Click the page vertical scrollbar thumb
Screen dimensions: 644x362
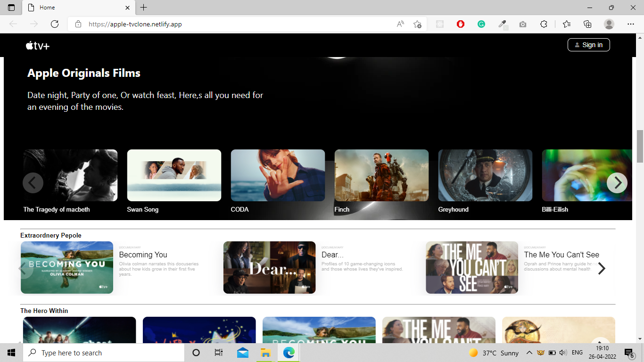(640, 147)
